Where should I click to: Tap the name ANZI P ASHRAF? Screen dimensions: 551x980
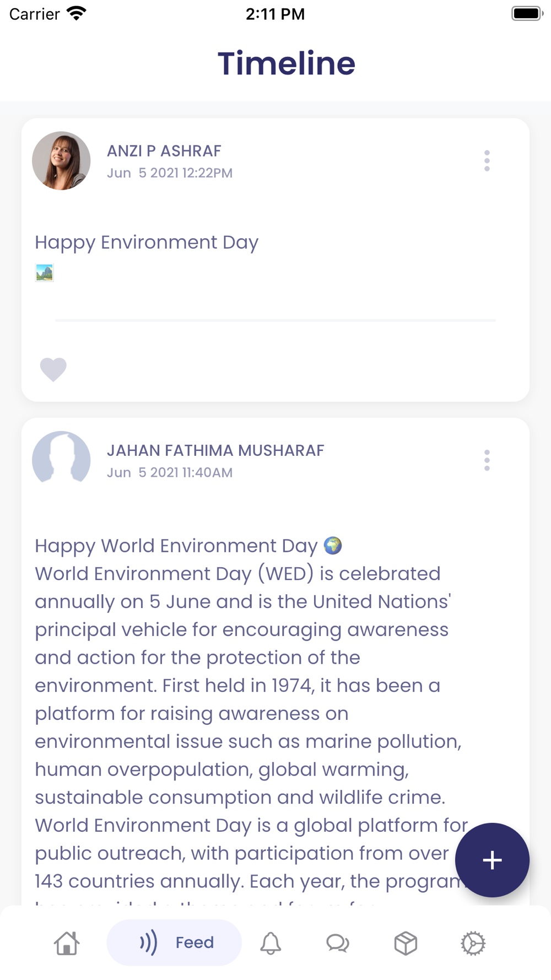coord(164,150)
